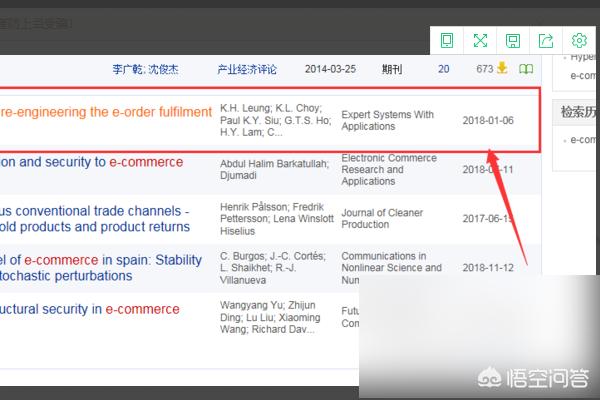Click the mobile view icon in green toolbar

(447, 41)
